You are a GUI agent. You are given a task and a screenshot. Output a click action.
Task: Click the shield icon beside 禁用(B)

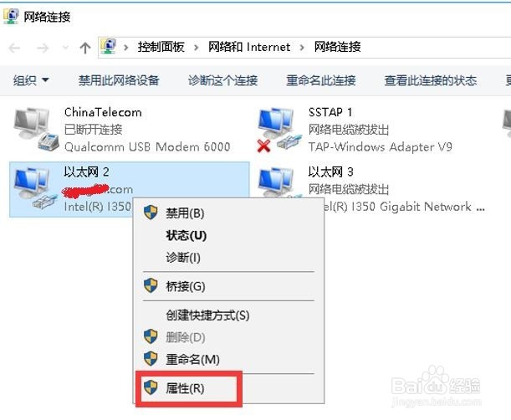(x=151, y=213)
